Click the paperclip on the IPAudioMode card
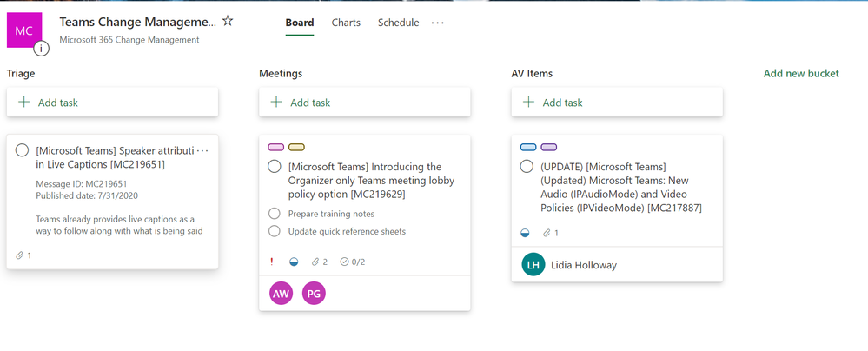Viewport: 868px width, 351px height. coord(547,233)
